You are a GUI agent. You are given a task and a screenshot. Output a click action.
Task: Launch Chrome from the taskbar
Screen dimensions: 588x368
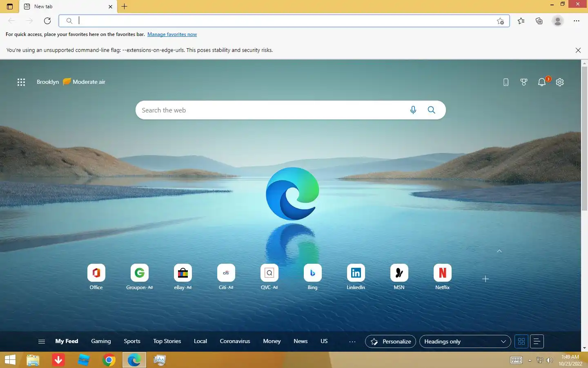(109, 360)
